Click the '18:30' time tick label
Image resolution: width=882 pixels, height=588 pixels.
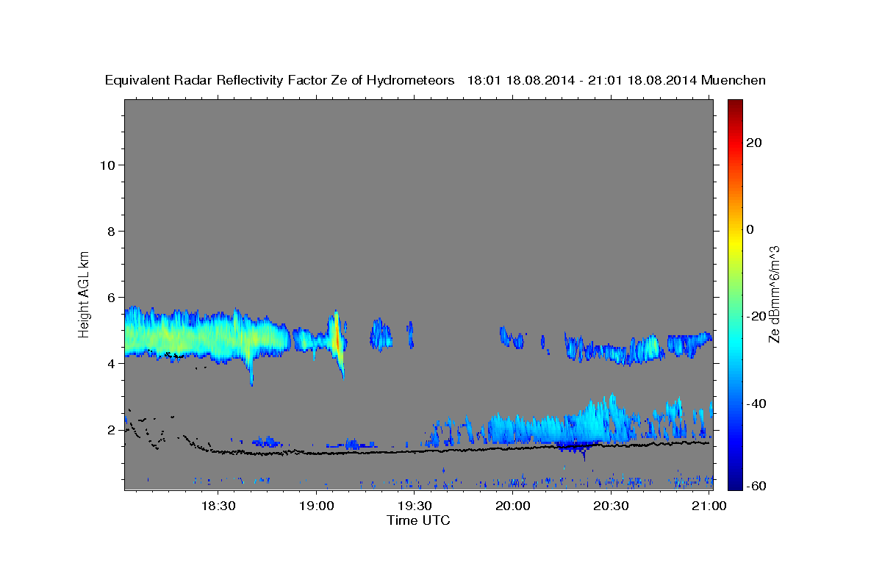tap(218, 506)
